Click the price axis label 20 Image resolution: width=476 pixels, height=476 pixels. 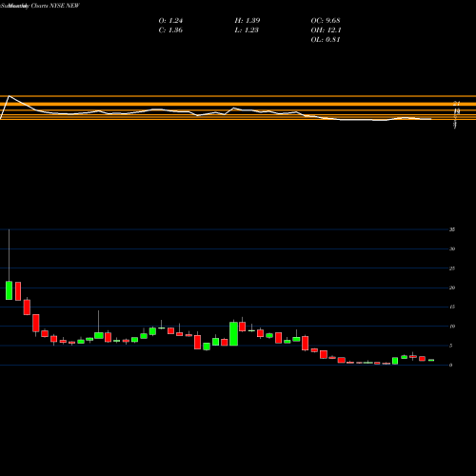tap(452, 288)
